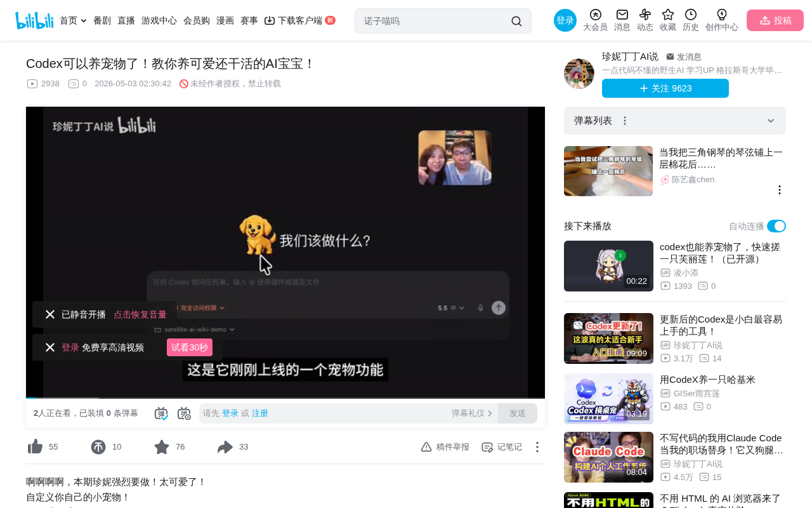Open 大会员 membership icon
This screenshot has height=508, width=812.
[595, 20]
